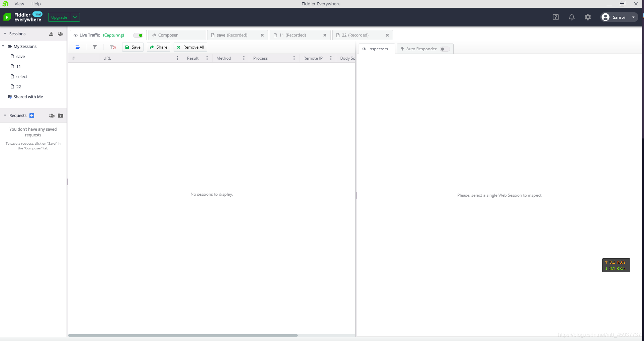This screenshot has height=341, width=644.
Task: Select the Inspectors tab
Action: tap(377, 49)
